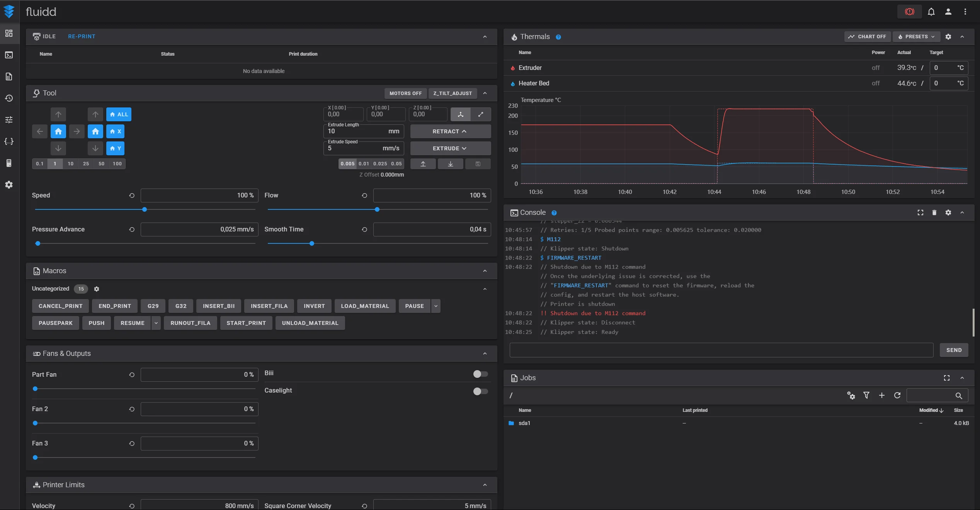Toggle the Biii output switch
The width and height of the screenshot is (980, 510).
click(x=480, y=374)
